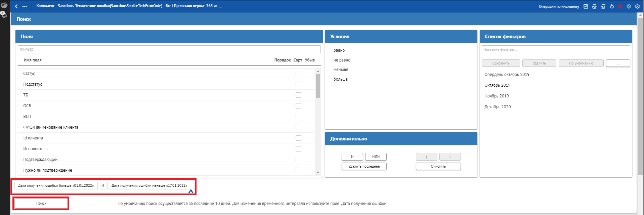Open settings gear in top bar
The width and height of the screenshot is (644, 215).
click(x=637, y=6)
